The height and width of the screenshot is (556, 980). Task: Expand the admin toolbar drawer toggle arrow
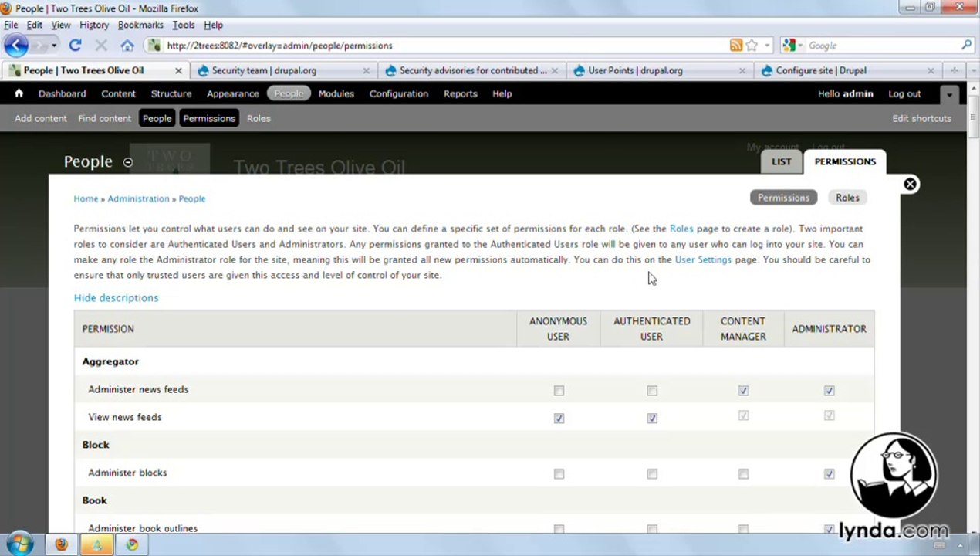[x=949, y=95]
